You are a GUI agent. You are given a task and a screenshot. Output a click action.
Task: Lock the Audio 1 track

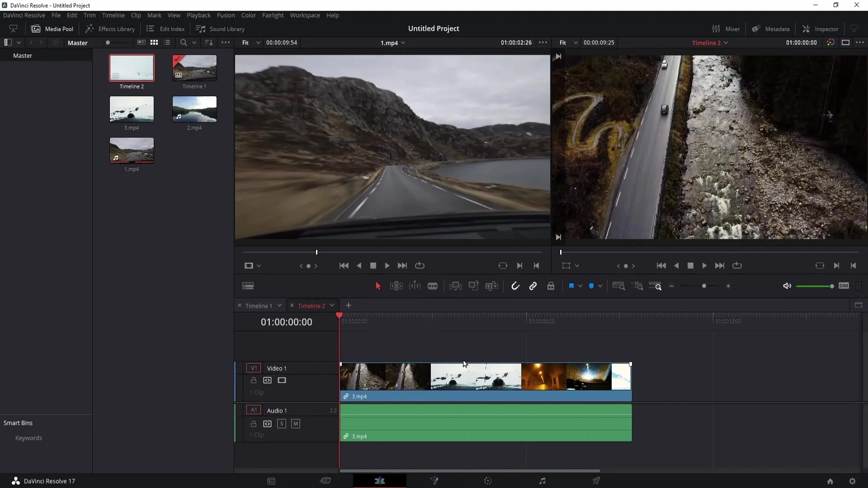(254, 424)
